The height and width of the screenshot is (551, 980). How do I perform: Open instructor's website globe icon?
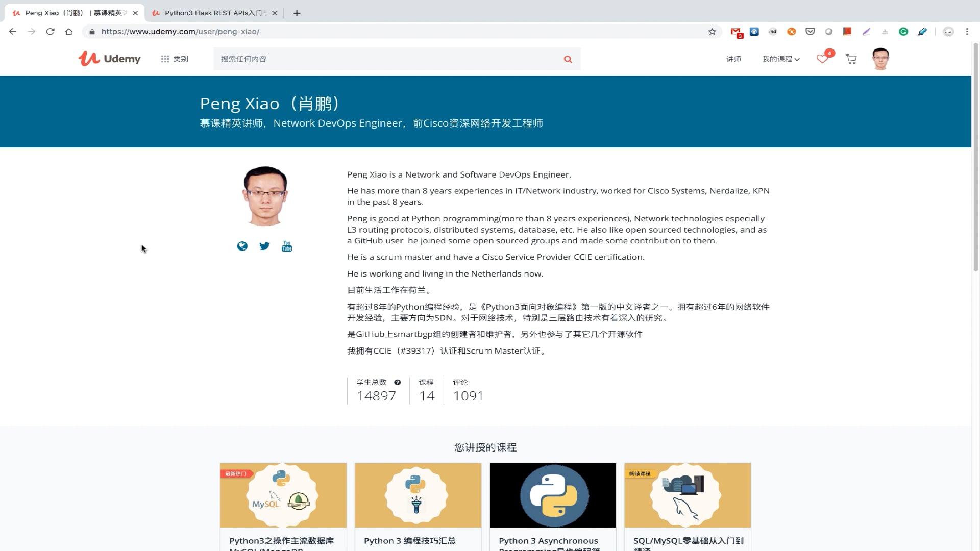242,246
